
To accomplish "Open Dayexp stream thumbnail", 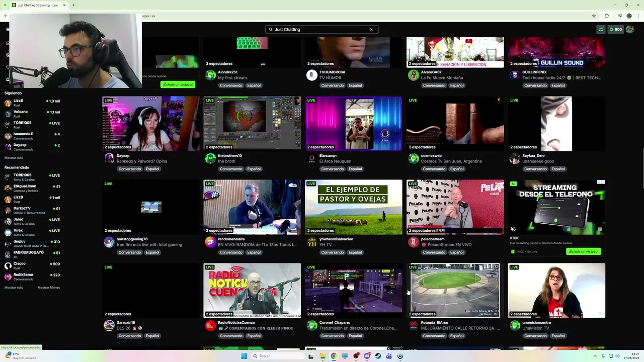I will tap(151, 124).
